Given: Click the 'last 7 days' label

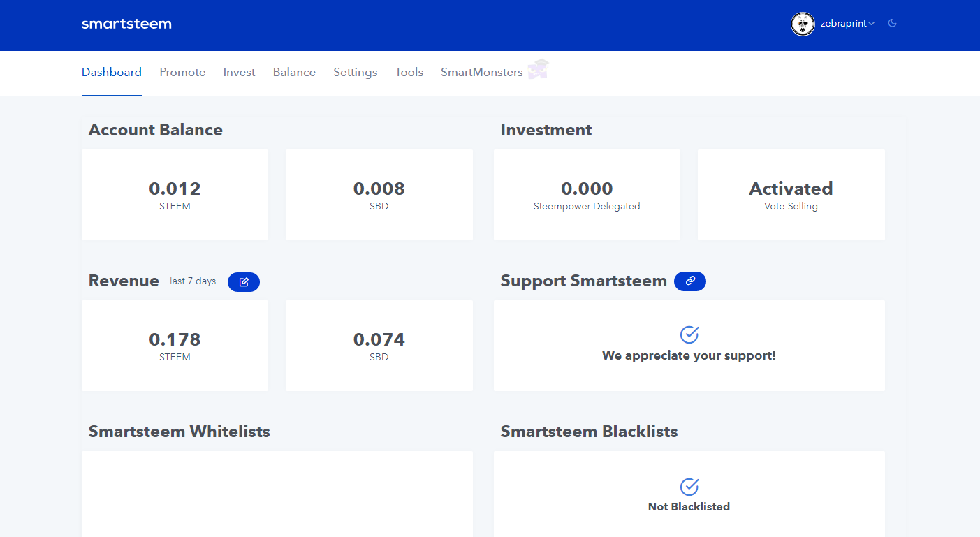Looking at the screenshot, I should coord(193,281).
